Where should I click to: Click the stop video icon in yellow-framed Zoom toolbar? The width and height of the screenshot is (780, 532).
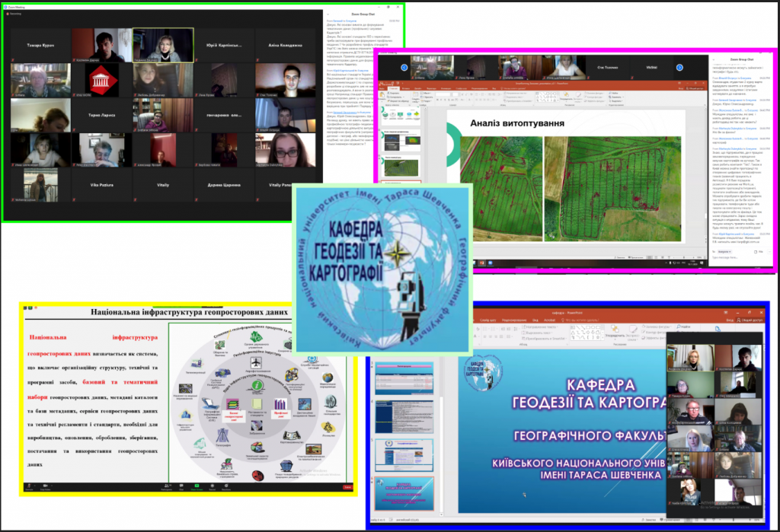coord(45,486)
